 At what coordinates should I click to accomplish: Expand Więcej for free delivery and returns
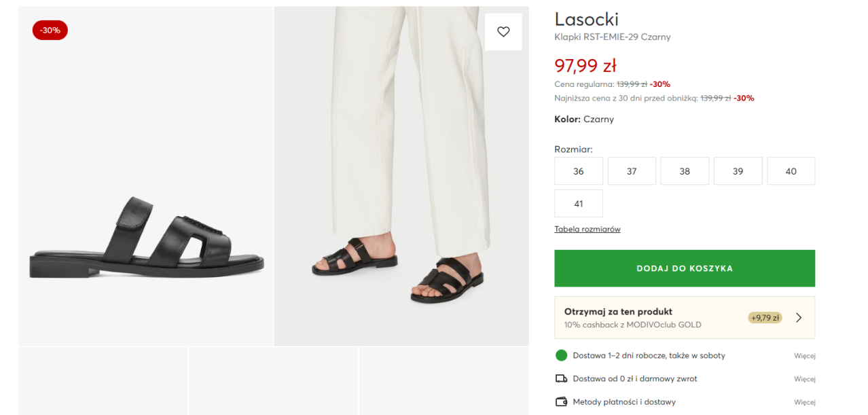pyautogui.click(x=805, y=379)
